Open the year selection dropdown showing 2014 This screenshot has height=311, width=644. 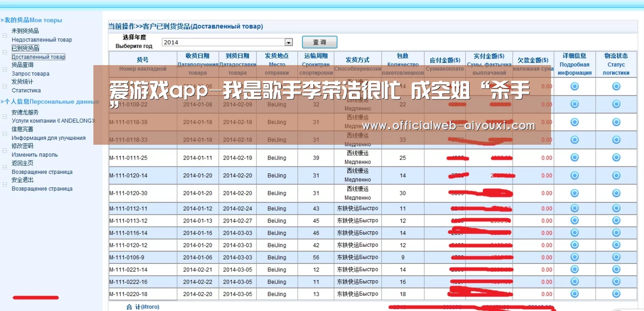[x=227, y=42]
